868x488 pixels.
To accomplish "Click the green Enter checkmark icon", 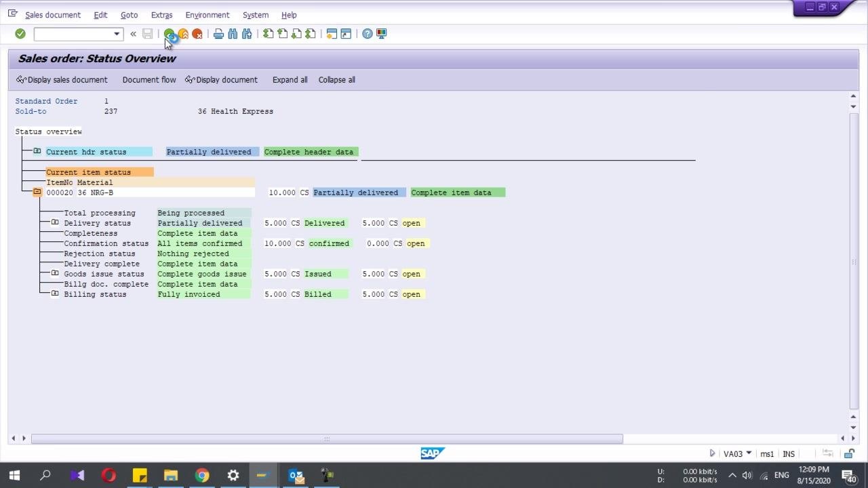I will coord(20,34).
